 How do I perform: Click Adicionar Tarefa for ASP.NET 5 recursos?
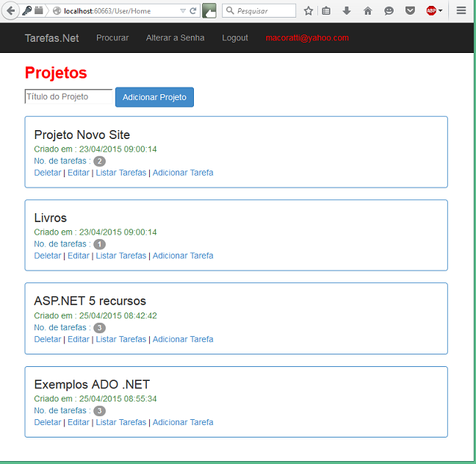click(183, 339)
